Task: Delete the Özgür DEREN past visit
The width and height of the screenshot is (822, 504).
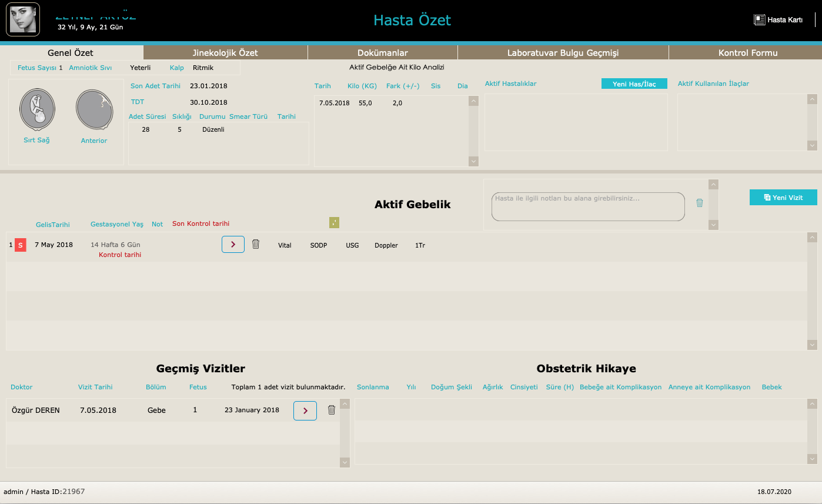Action: coord(332,410)
